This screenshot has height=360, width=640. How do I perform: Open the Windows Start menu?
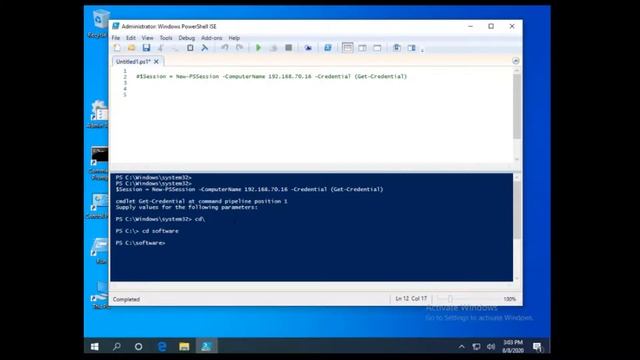[x=94, y=347]
